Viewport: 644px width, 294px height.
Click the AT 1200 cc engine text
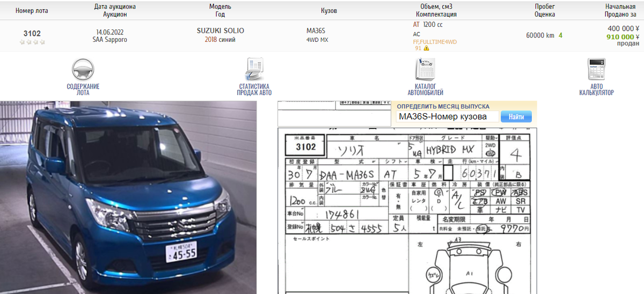pyautogui.click(x=428, y=25)
